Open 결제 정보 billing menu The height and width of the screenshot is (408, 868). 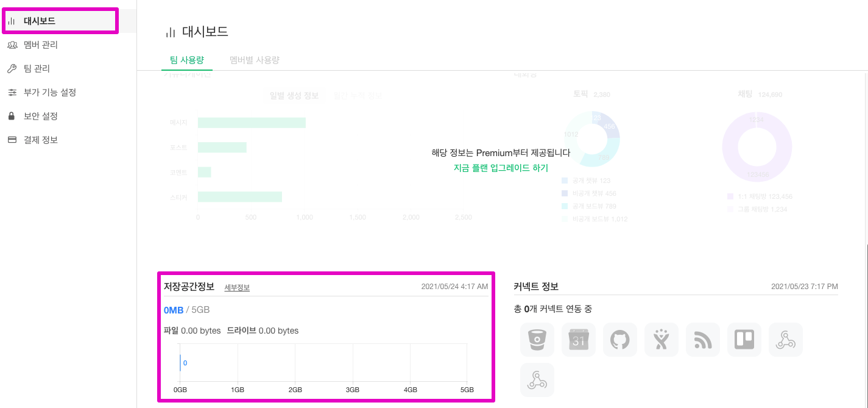(x=40, y=140)
